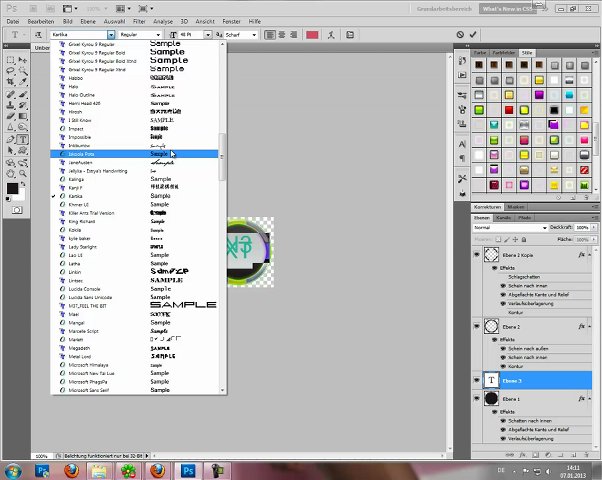This screenshot has height=480, width=602.
Task: Select the Horizontal Type tool
Action: tap(22, 139)
